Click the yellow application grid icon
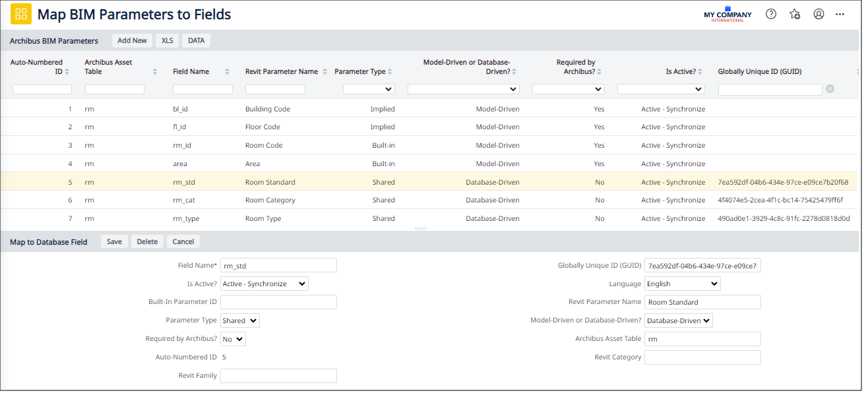 (21, 14)
